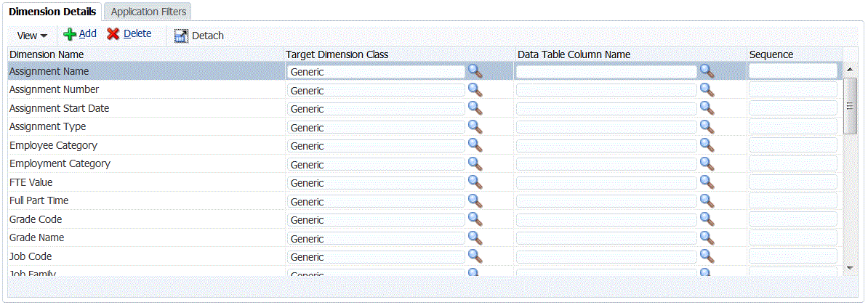Open search for Assignment Type target class
Screen dimensions: 868x305
point(475,126)
